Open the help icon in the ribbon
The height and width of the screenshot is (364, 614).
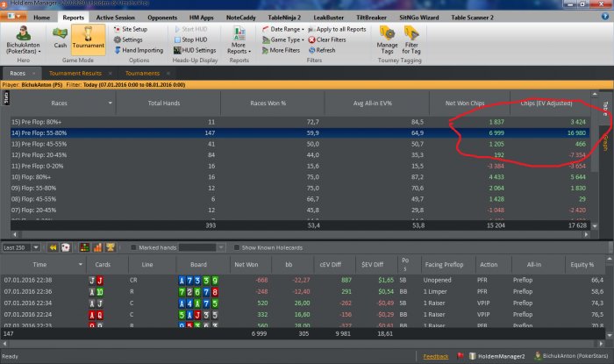coord(605,17)
